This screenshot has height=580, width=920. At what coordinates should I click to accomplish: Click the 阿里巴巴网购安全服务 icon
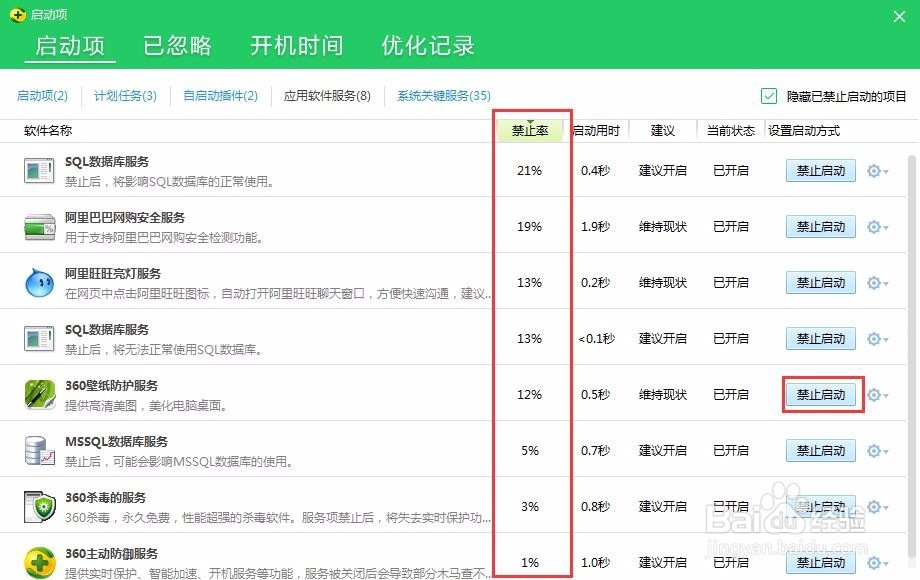pos(39,227)
